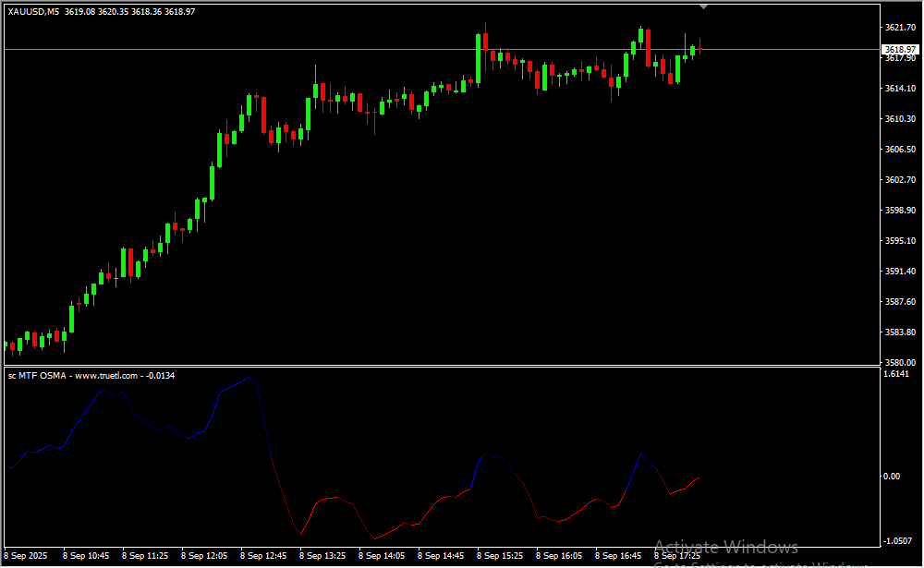Click the 8 Sep 14:05 time label

pos(382,556)
